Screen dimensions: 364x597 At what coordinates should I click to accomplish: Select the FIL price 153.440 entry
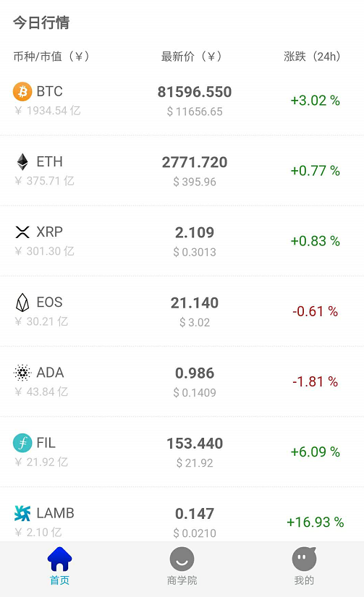coord(195,444)
